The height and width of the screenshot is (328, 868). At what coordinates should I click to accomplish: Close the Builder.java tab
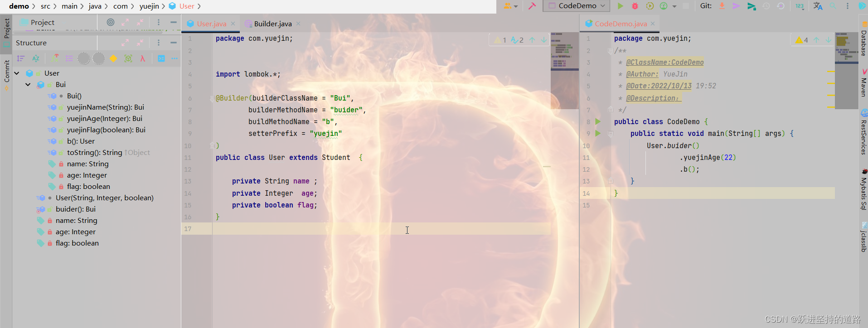298,24
